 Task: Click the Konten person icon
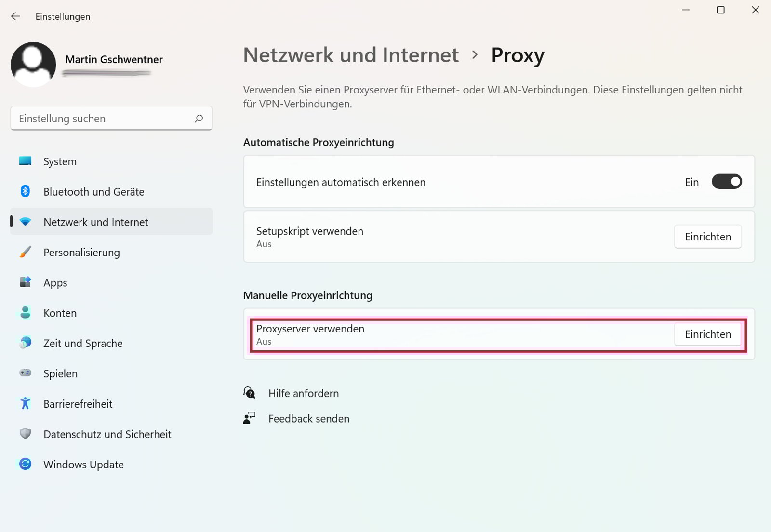(x=25, y=313)
